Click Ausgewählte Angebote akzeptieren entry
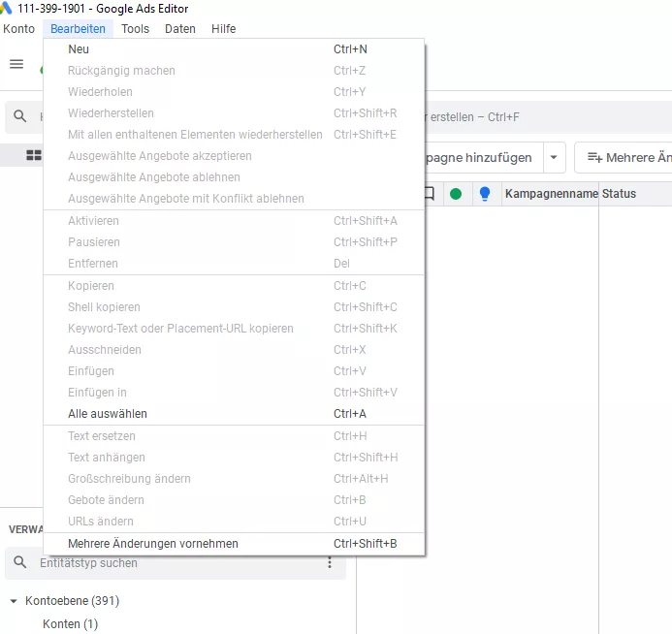The image size is (672, 634). (234, 156)
